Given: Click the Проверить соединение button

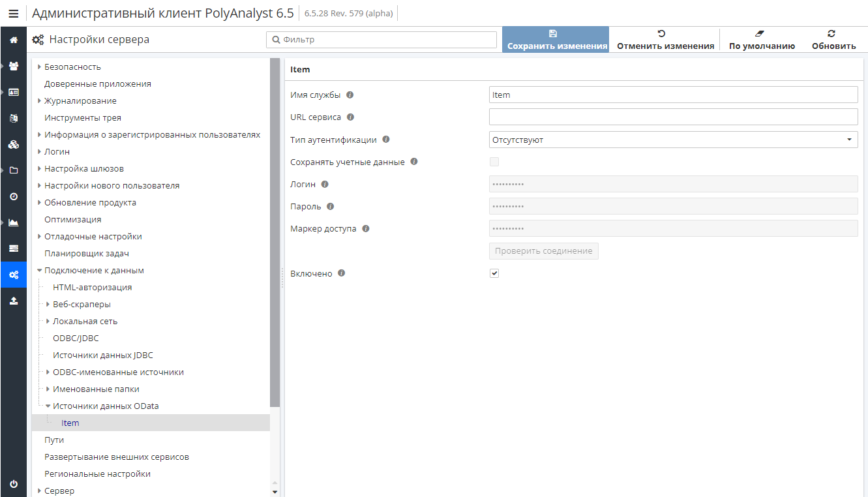Looking at the screenshot, I should click(544, 251).
